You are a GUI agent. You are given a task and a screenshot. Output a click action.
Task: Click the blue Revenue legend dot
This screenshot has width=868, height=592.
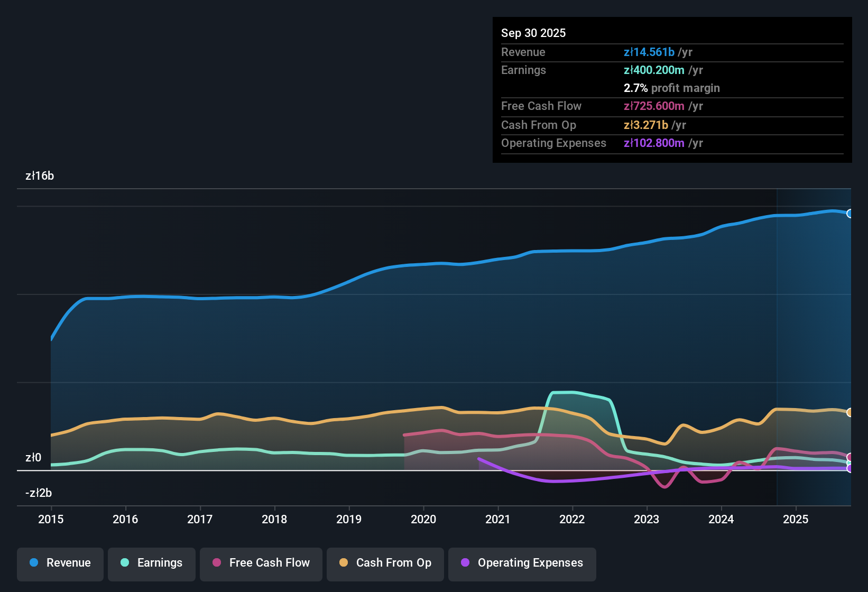(x=33, y=563)
